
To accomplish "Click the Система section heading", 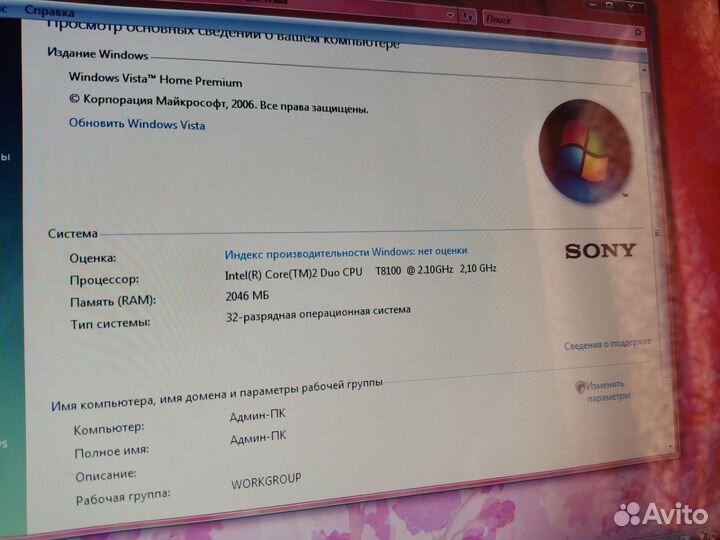I will coord(73,233).
